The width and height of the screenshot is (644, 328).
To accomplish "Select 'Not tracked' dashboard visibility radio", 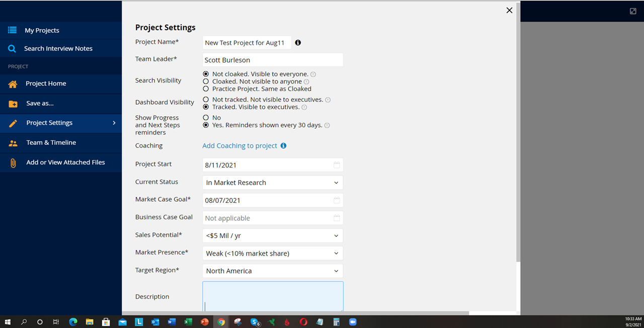I will (x=206, y=100).
